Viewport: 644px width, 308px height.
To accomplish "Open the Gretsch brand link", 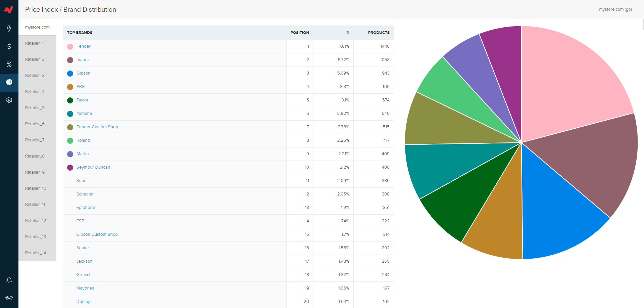I will (x=84, y=275).
